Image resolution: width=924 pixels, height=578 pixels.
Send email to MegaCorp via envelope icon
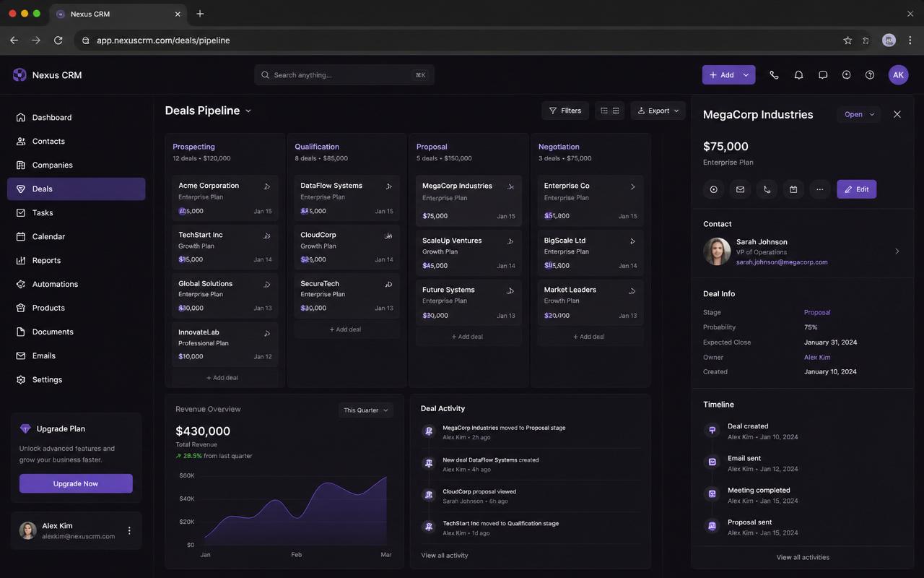point(740,189)
